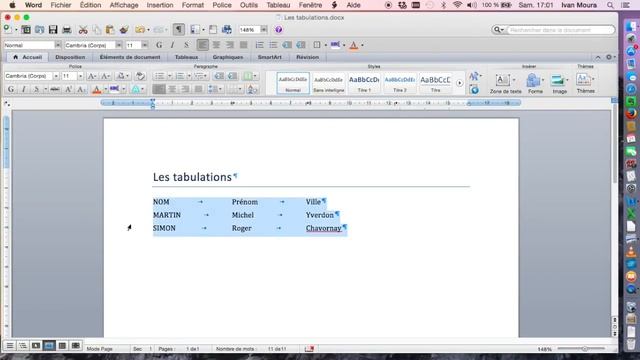Screen dimensions: 640x360
Task: Toggle the paragraph marks pilcrow button
Action: tap(178, 29)
